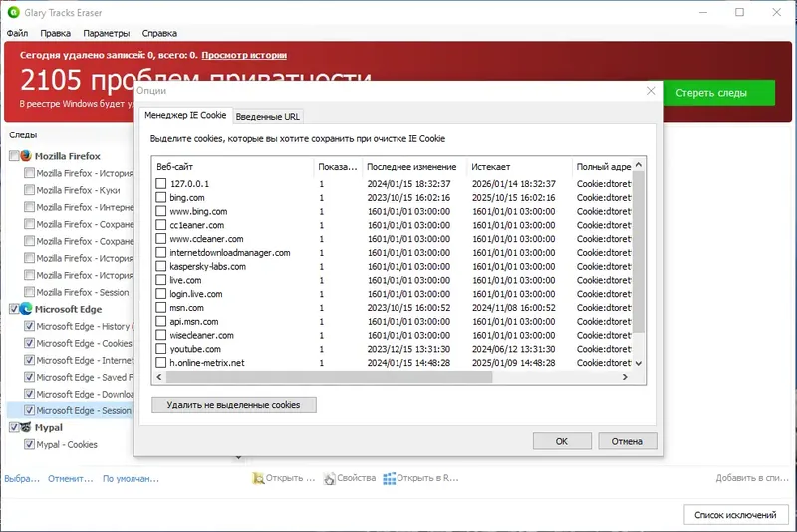
Task: Click the Microsoft Edge browser icon
Action: click(26, 309)
